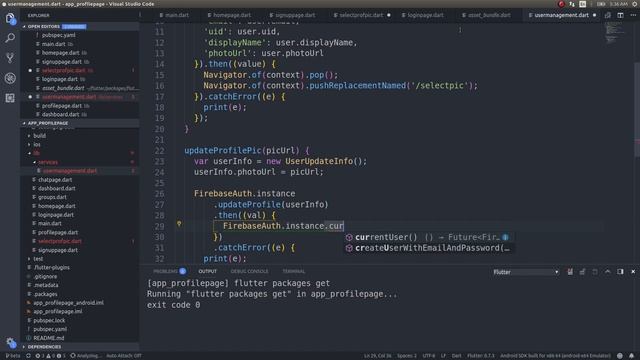
Task: Open README.md in file tree
Action: (49, 338)
